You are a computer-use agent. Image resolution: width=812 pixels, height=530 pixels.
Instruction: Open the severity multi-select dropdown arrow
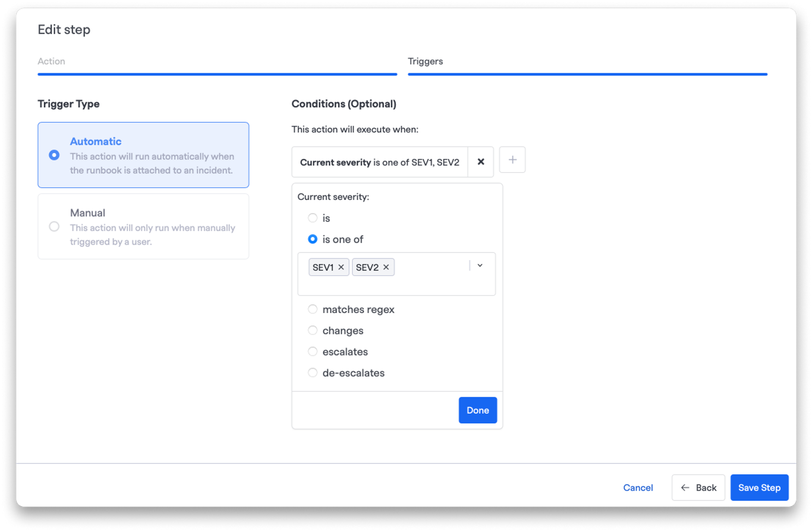click(480, 266)
